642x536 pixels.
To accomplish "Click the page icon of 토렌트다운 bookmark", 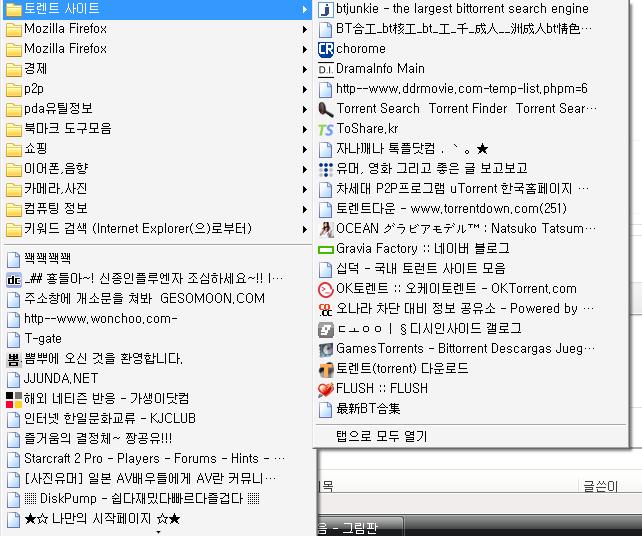I will [x=326, y=209].
